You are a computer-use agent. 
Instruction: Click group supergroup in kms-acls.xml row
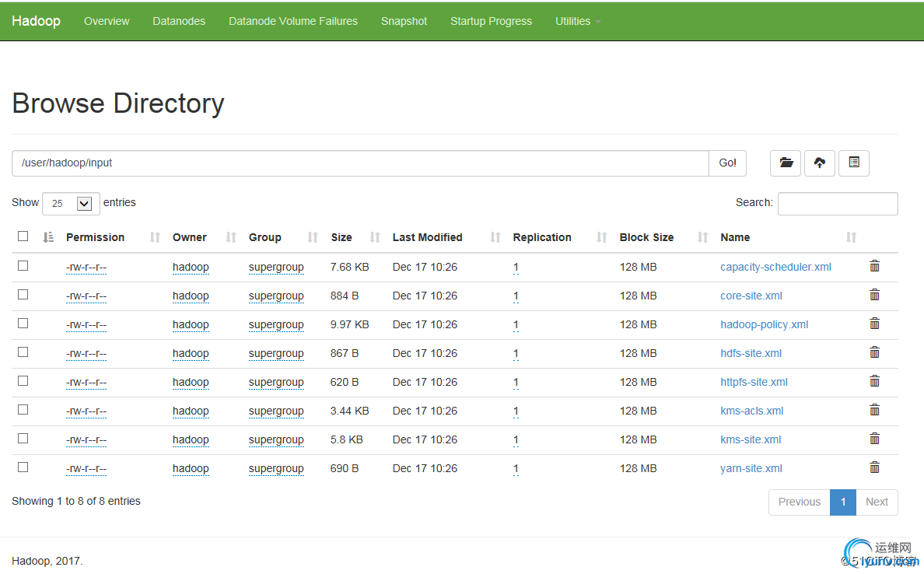click(x=276, y=411)
